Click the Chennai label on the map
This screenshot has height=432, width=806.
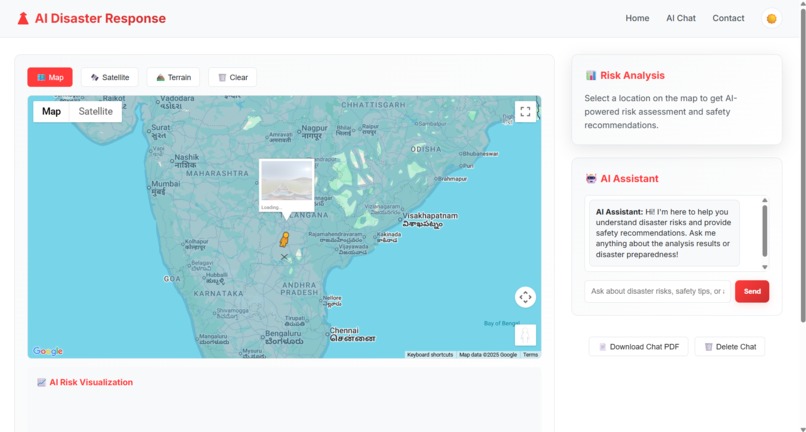pos(351,334)
